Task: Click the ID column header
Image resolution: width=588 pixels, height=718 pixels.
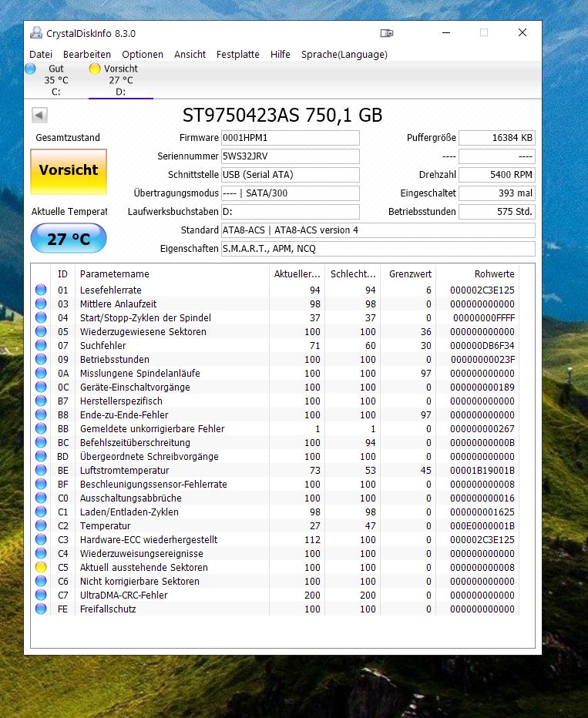Action: tap(62, 273)
